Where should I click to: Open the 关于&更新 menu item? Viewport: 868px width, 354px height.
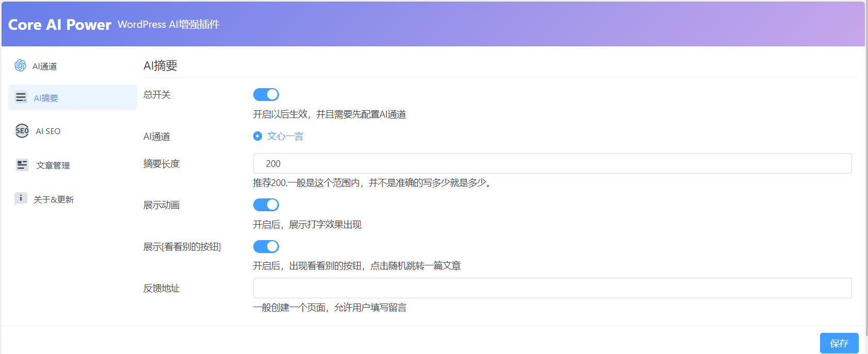(73, 199)
